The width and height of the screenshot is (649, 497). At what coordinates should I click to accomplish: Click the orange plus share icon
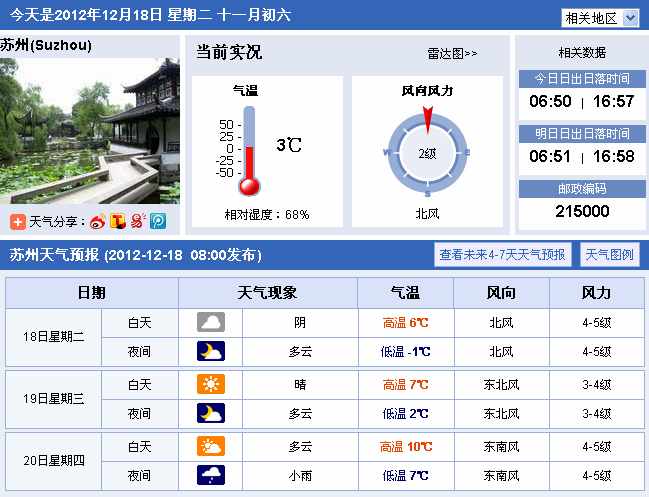(17, 221)
